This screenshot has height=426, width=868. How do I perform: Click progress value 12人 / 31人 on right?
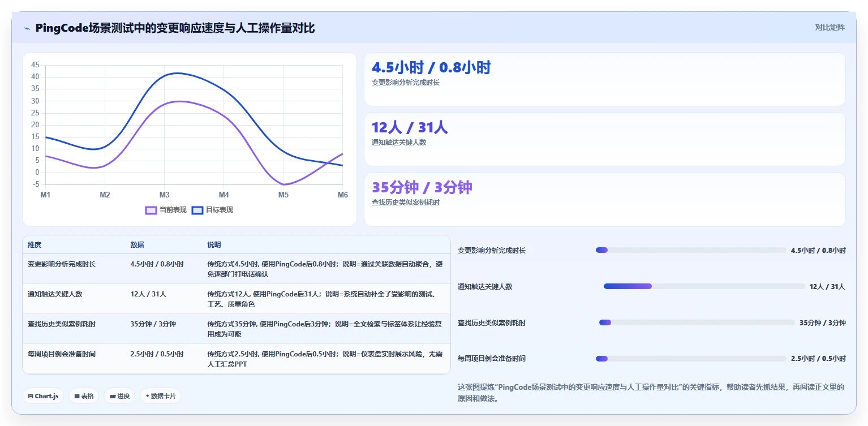point(827,286)
